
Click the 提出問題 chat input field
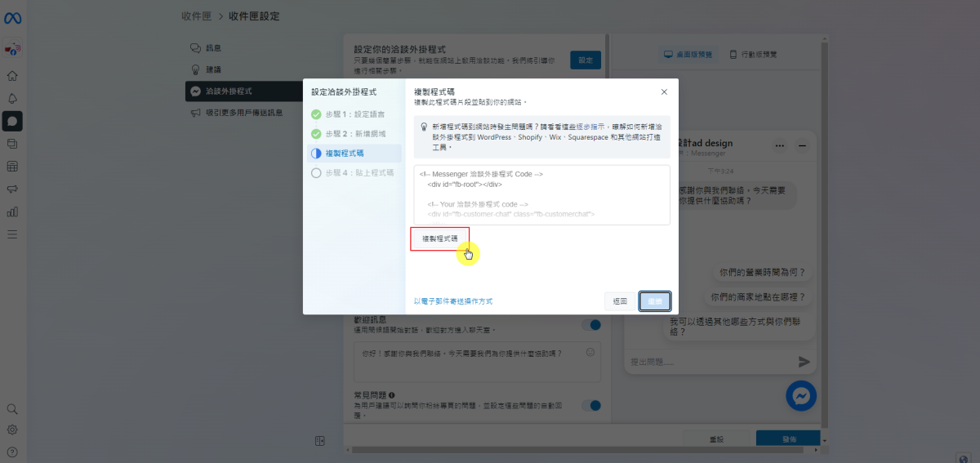point(710,361)
